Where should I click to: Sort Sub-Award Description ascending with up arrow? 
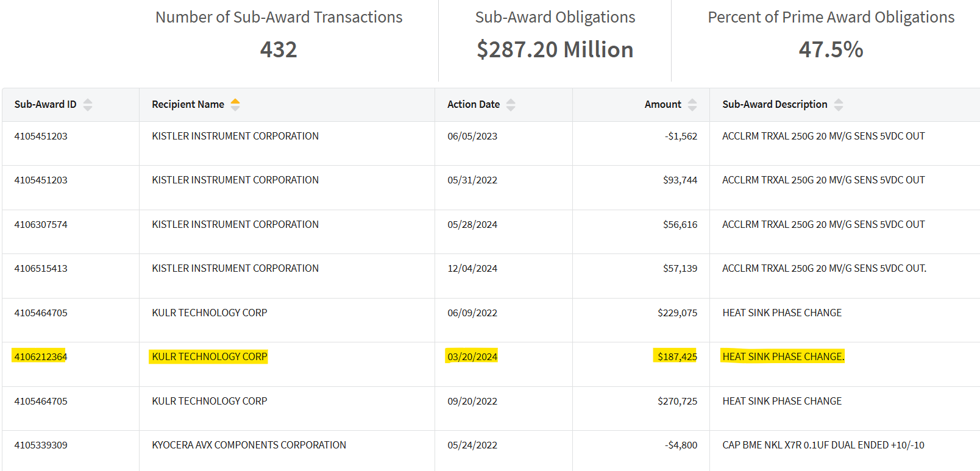839,101
